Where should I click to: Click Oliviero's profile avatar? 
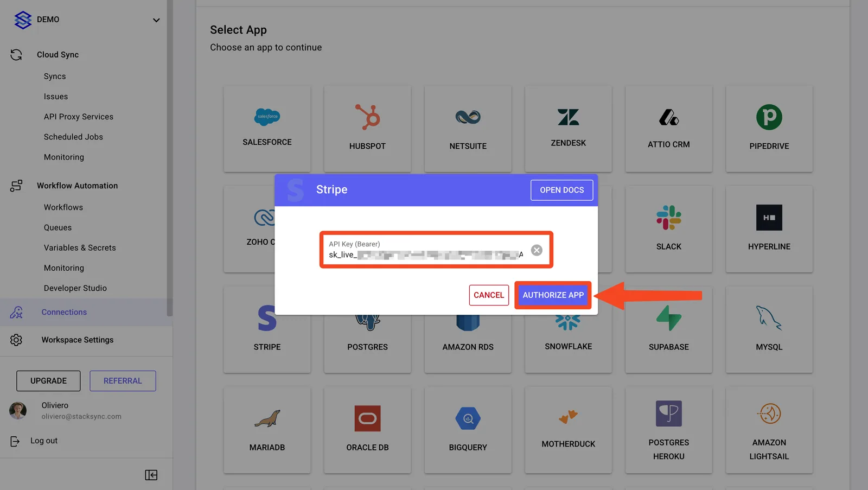click(18, 411)
